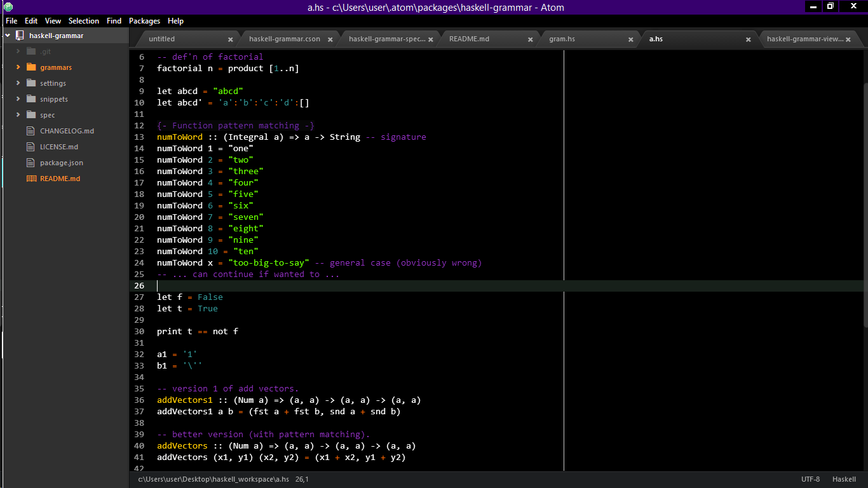868x488 pixels.
Task: Click the spec folder icon
Action: coord(31,115)
